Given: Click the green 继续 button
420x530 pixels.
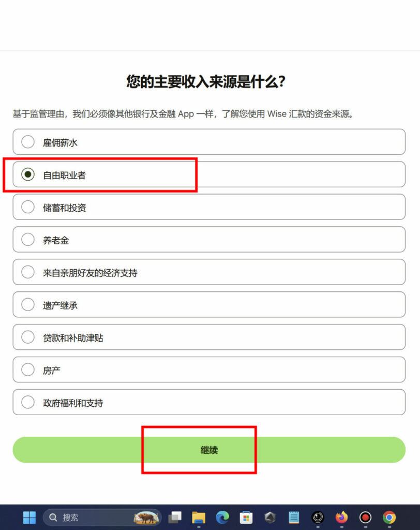Looking at the screenshot, I should [x=209, y=450].
